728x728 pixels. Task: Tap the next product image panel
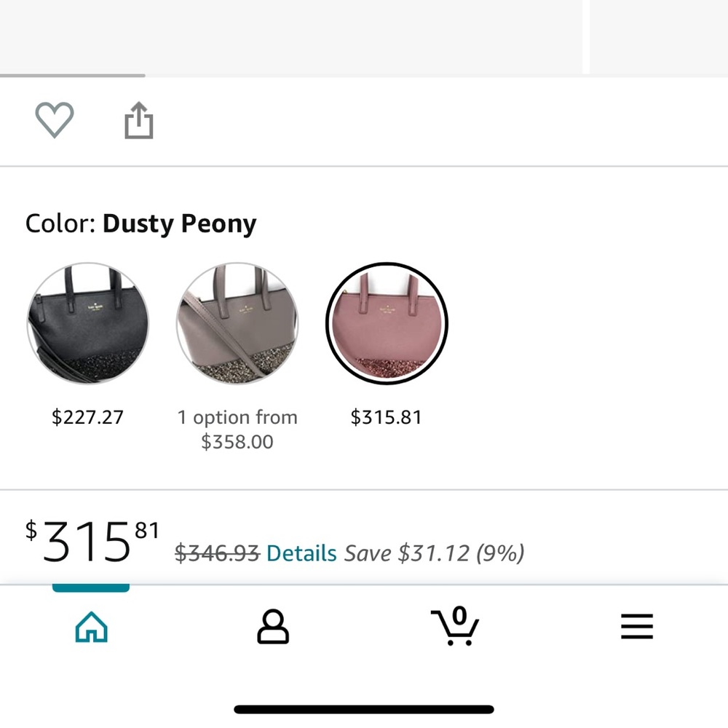coord(658,35)
